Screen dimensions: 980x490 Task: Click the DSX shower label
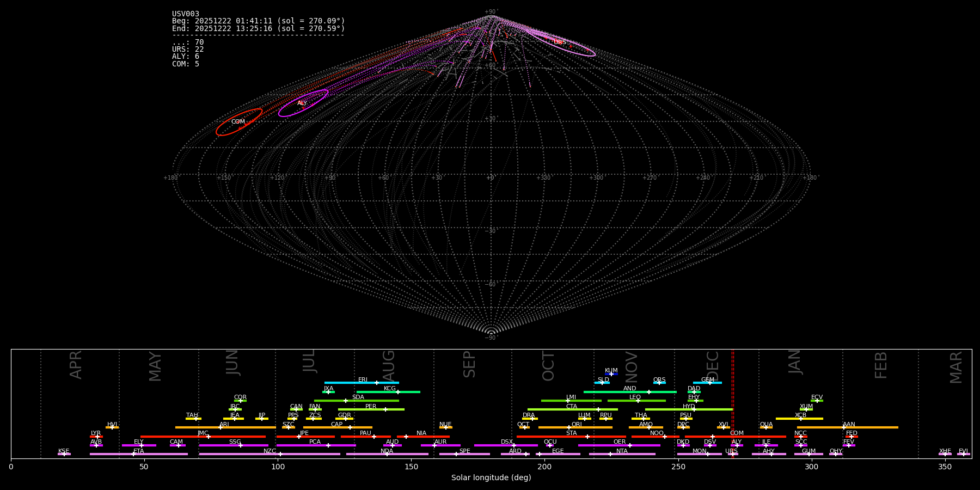tap(507, 442)
